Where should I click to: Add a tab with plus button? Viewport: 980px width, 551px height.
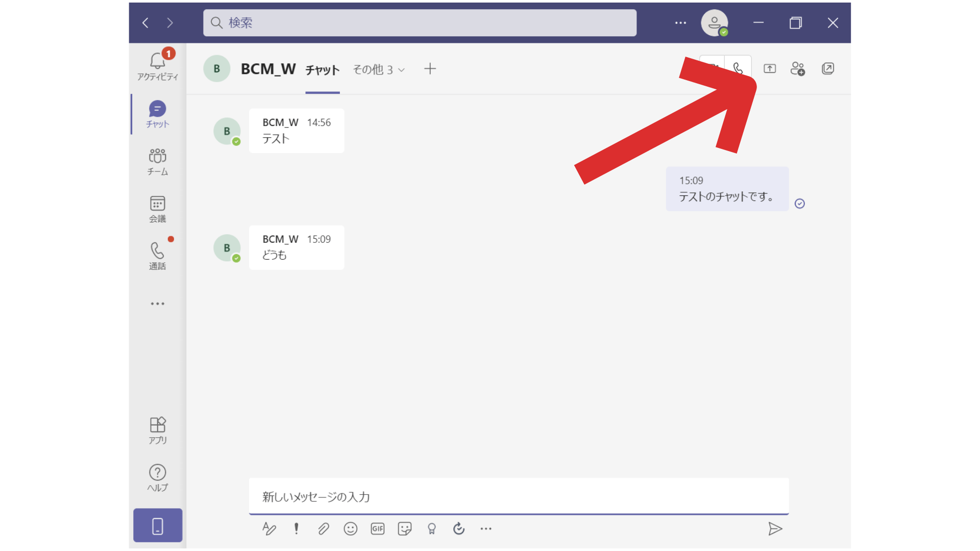(x=430, y=69)
